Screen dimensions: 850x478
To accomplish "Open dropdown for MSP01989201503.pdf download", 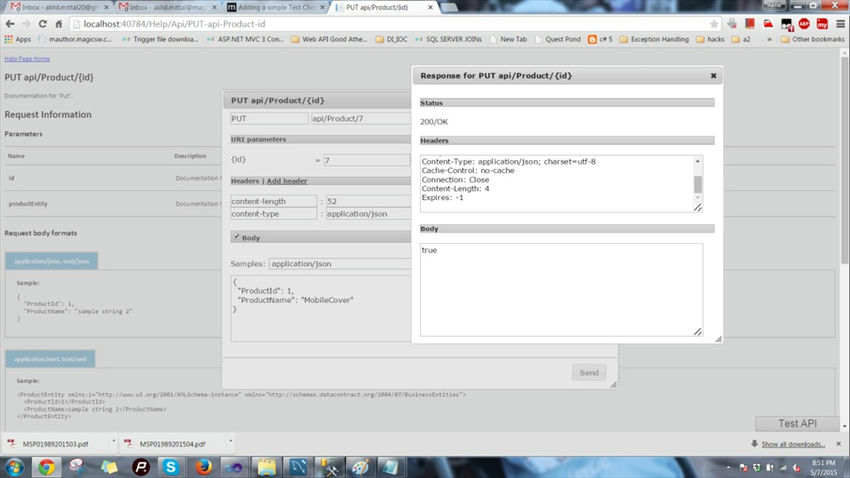I will click(x=113, y=442).
